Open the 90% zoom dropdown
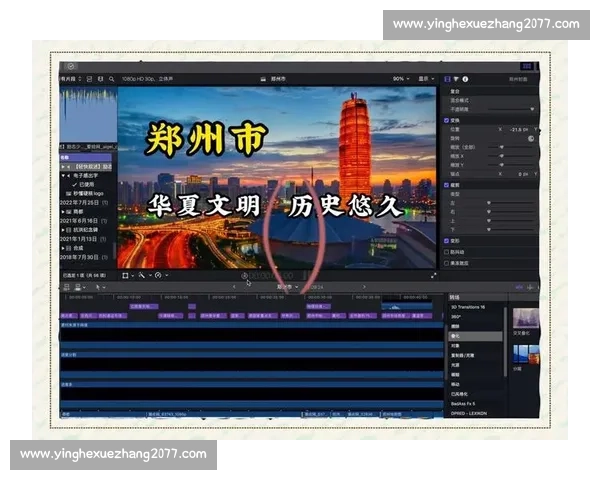Image resolution: width=600 pixels, height=480 pixels. 401,79
